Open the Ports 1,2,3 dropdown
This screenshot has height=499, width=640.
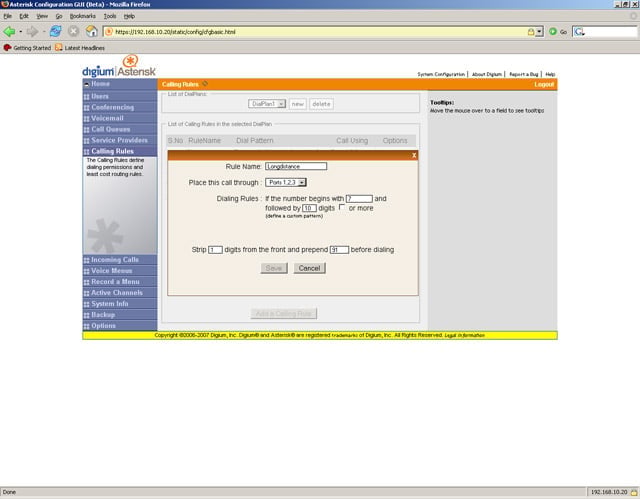pyautogui.click(x=286, y=182)
